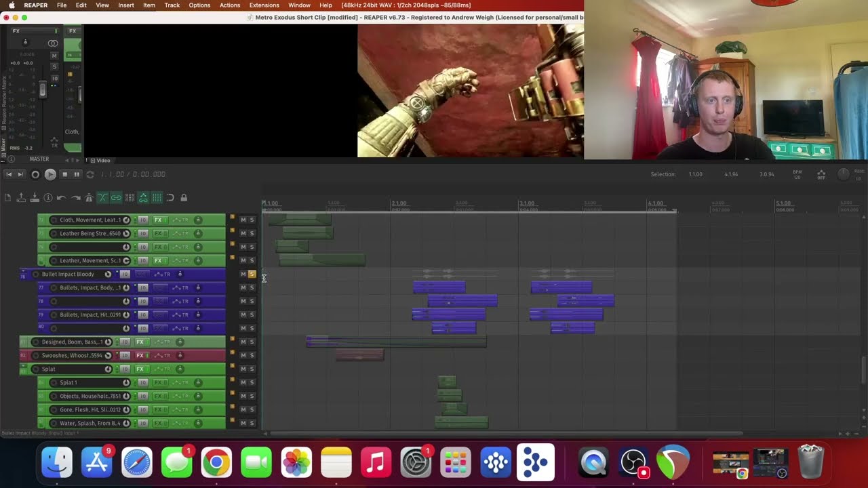Adjust volume knob on Splat track
The width and height of the screenshot is (868, 488).
pyautogui.click(x=108, y=369)
